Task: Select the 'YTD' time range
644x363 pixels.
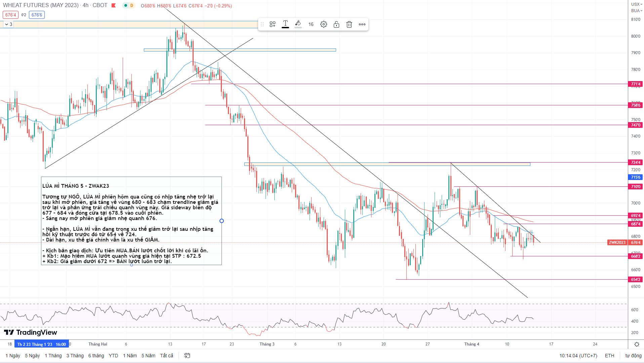Action: [113, 356]
